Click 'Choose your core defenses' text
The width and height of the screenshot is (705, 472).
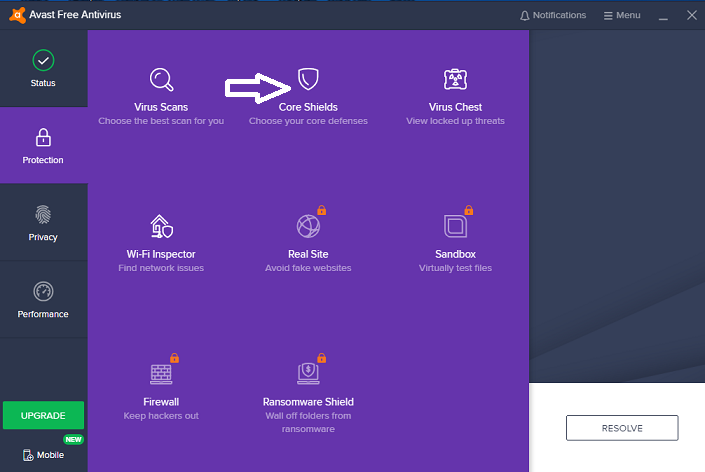click(x=308, y=121)
